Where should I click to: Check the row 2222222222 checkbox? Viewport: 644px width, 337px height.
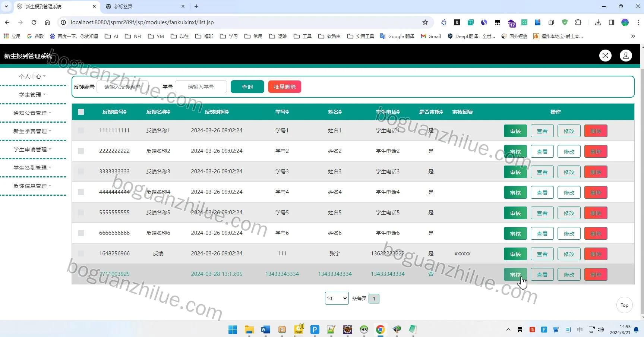point(81,151)
